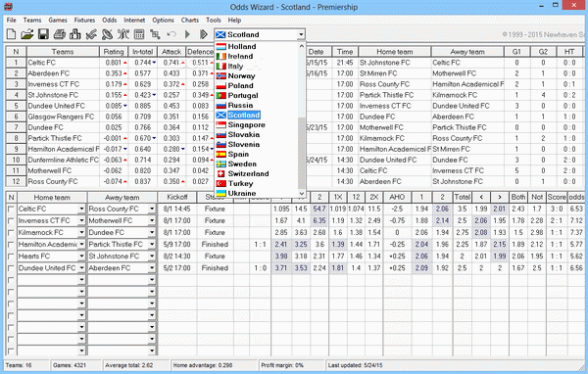Click the Print toolbar icon
Viewport: 588px width, 374px height.
(59, 34)
